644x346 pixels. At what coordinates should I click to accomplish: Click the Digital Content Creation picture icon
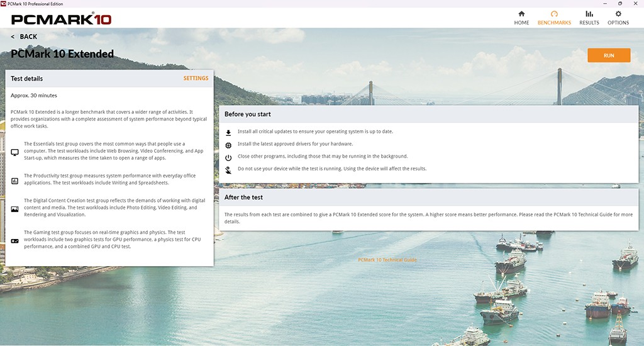coord(15,209)
